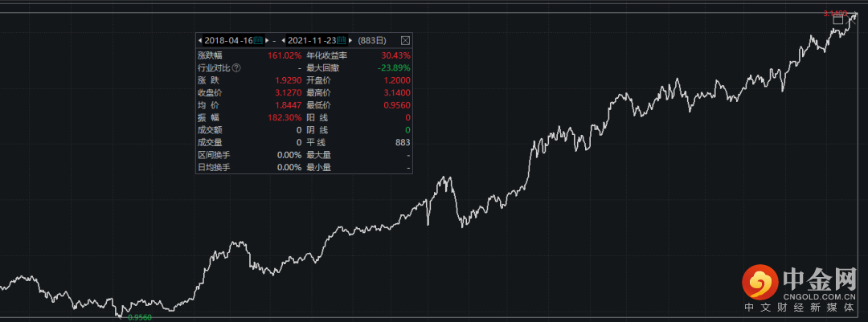The image size is (868, 322).
Task: Click the 成交量 label
Action: click(210, 142)
